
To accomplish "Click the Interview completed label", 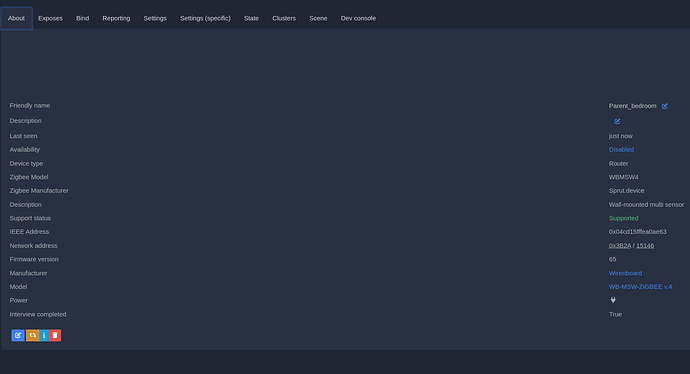I will click(38, 315).
